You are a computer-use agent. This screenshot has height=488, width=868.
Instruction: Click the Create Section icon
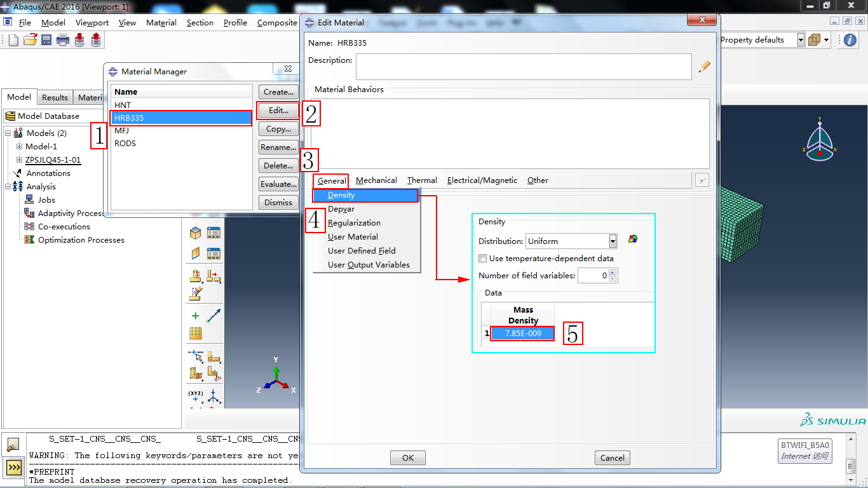tap(196, 254)
